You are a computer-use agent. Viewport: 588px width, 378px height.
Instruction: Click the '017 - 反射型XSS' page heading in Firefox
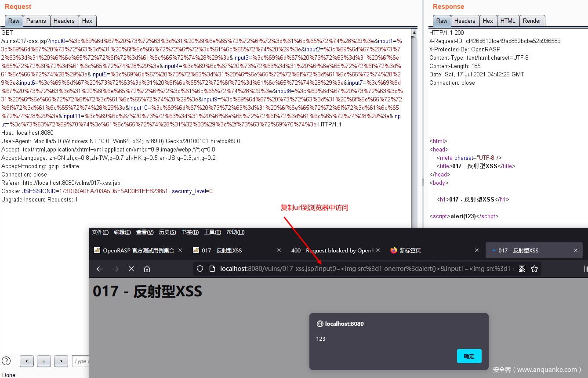tap(147, 291)
